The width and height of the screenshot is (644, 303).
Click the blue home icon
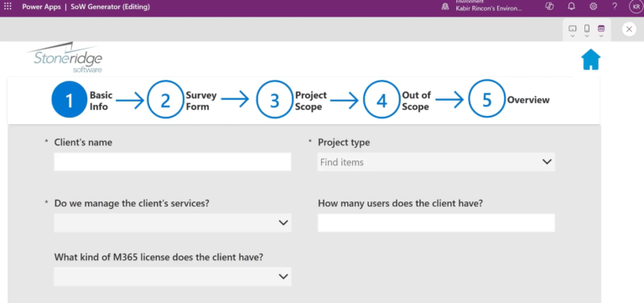pos(590,60)
